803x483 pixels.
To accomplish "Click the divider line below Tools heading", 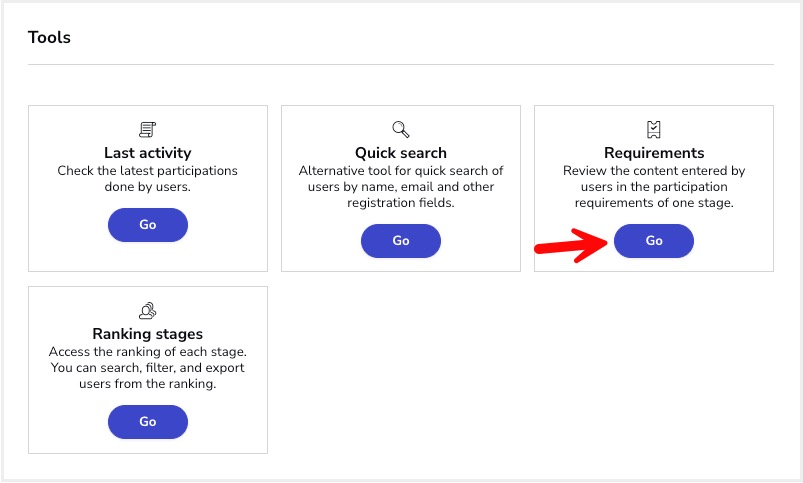I will 400,65.
